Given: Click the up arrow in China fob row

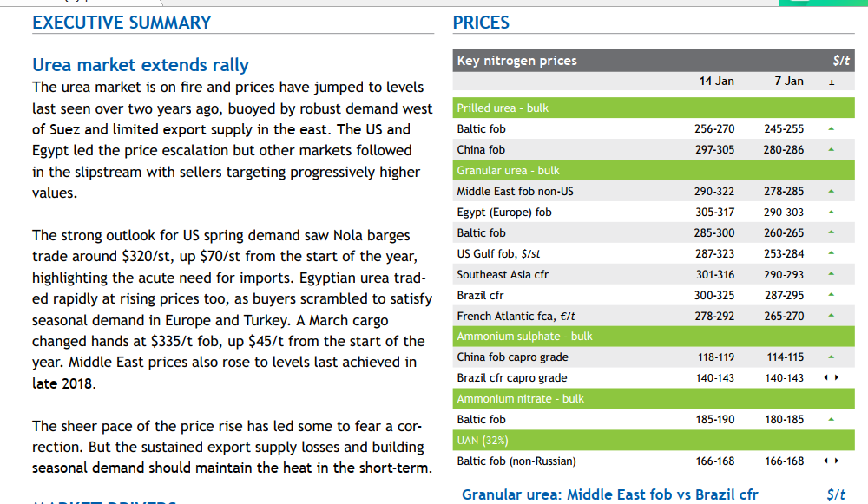Looking at the screenshot, I should coord(831,149).
